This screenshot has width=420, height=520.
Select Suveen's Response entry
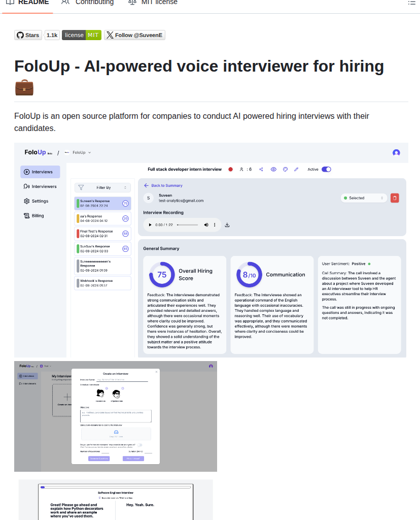(102, 203)
